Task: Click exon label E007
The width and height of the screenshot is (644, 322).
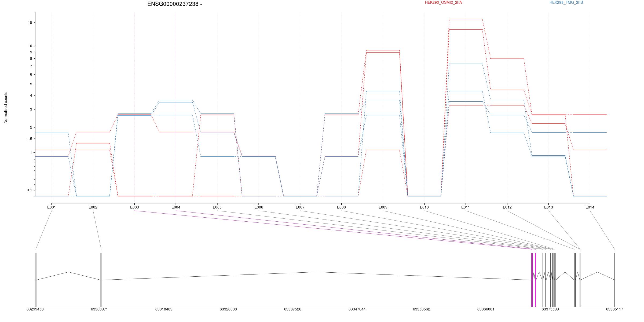Action: click(x=300, y=207)
